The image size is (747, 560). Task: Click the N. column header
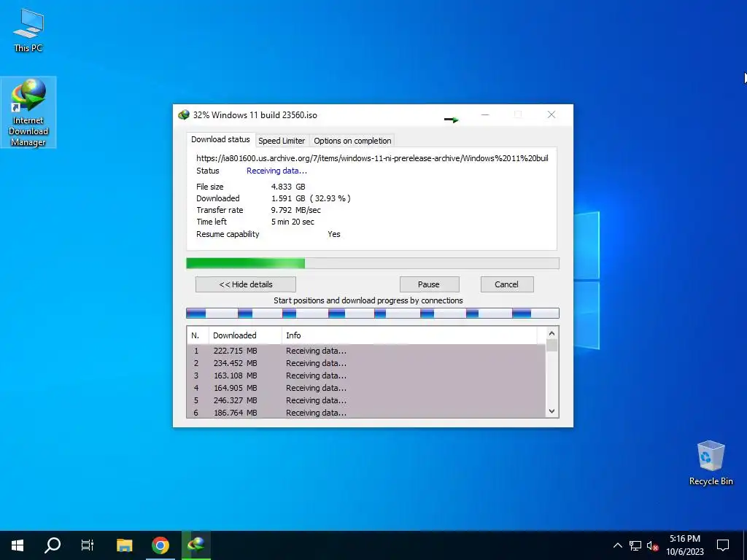(x=198, y=335)
